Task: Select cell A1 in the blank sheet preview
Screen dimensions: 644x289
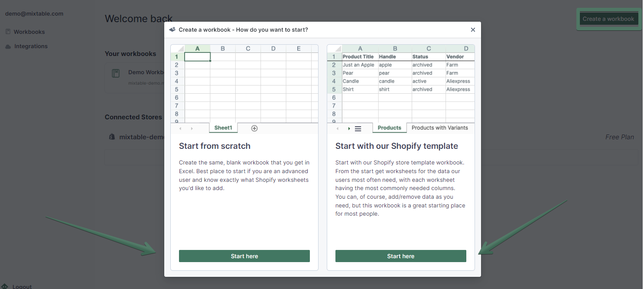Action: point(198,57)
